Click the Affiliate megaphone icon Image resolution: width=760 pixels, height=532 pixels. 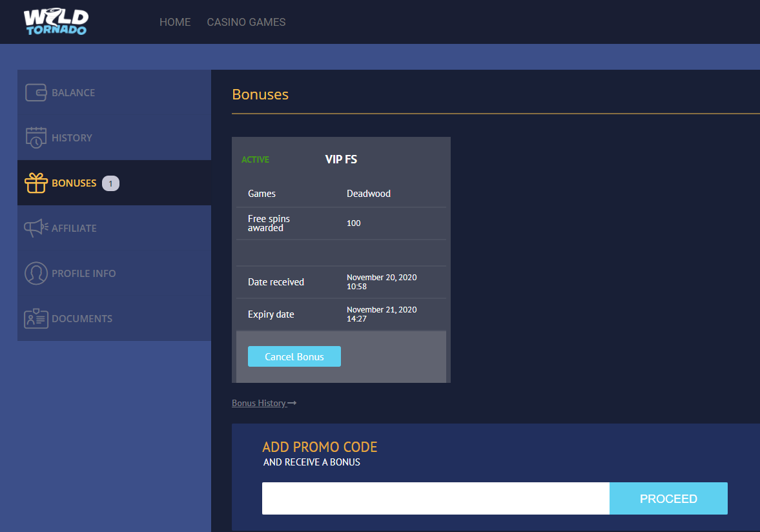[x=36, y=228]
